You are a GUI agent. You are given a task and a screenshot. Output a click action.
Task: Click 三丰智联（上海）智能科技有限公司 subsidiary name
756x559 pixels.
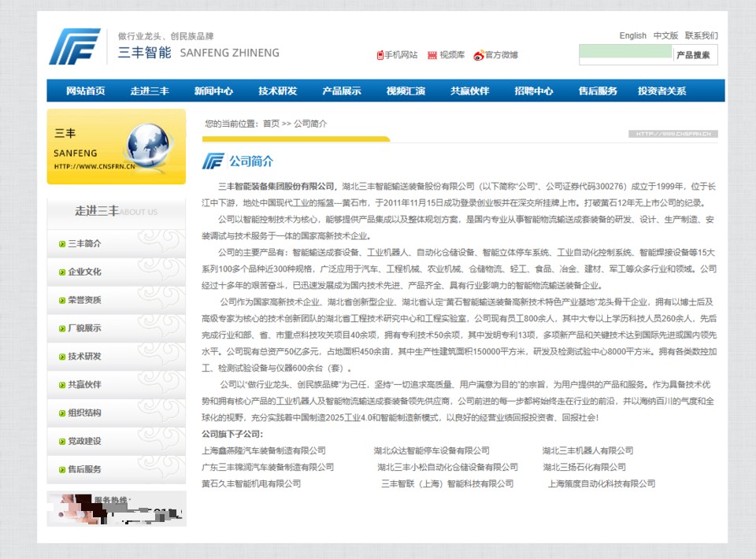pos(447,483)
